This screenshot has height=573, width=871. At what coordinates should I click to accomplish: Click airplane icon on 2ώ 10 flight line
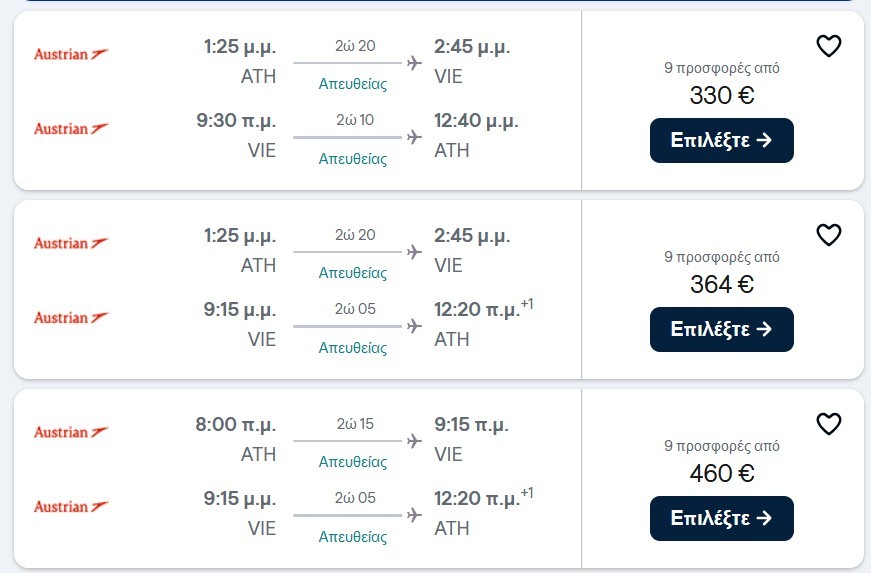414,137
